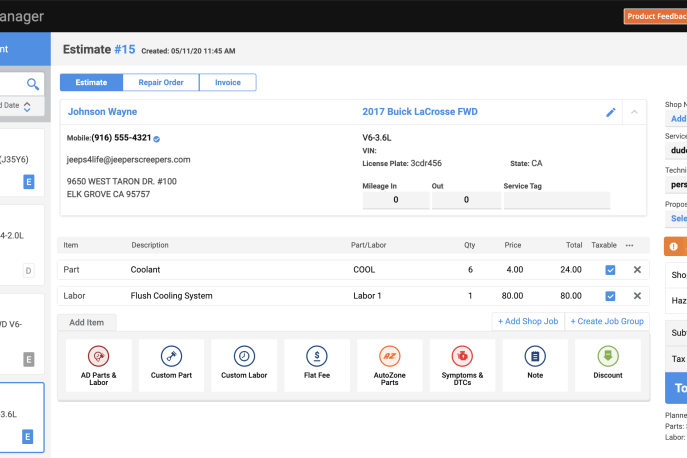Open AutoZone Parts lookup
Viewport: 687px width, 458px height.
tap(390, 364)
